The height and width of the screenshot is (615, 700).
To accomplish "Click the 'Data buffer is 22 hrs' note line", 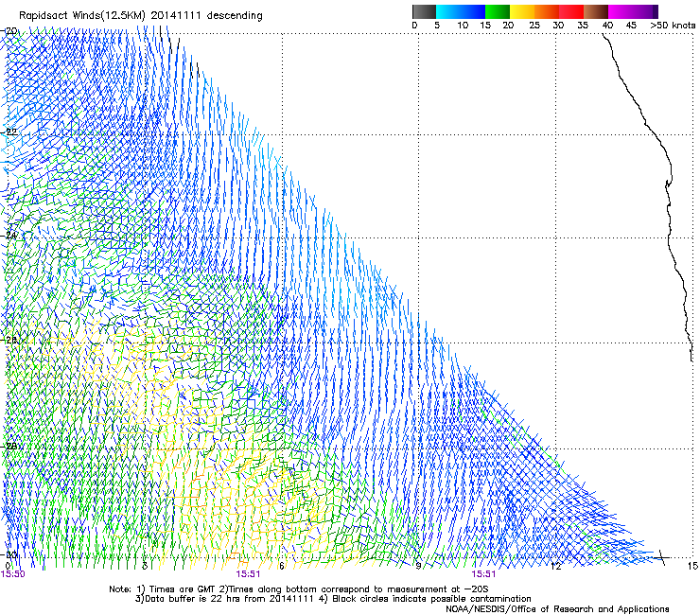I will pyautogui.click(x=333, y=599).
